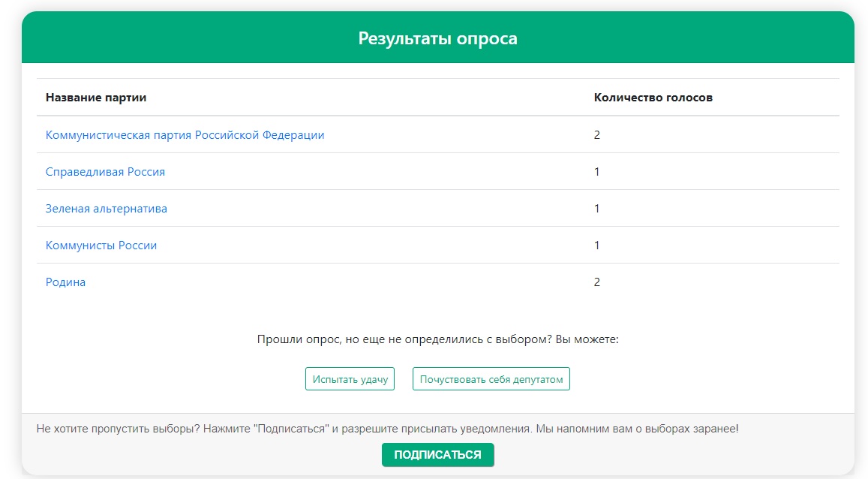Click the Результаты опроса heading
868x479 pixels.
tap(438, 38)
